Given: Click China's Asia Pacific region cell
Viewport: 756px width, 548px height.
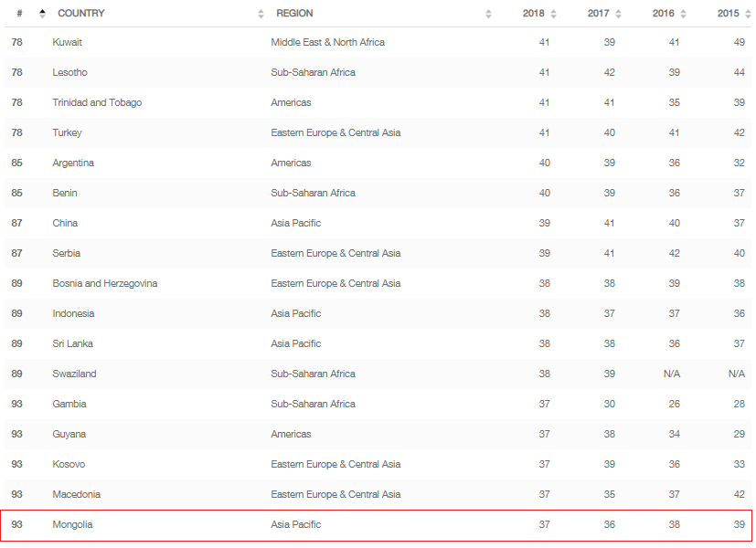Looking at the screenshot, I should [295, 223].
